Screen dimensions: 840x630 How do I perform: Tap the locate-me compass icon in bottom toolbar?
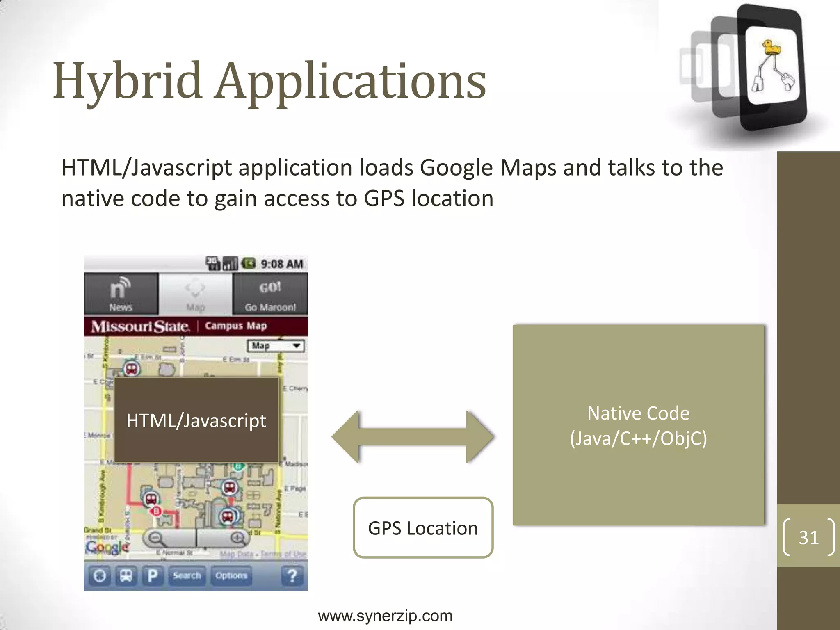[x=100, y=576]
